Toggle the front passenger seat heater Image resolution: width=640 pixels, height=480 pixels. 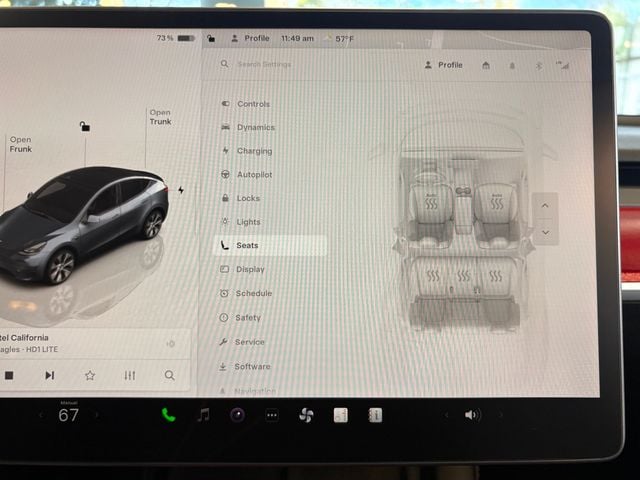(494, 204)
